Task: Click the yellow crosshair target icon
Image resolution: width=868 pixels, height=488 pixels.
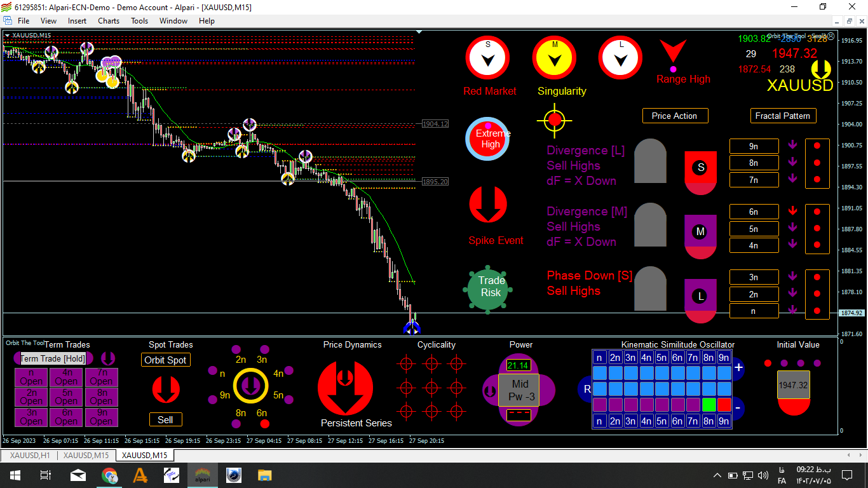Action: coord(555,120)
